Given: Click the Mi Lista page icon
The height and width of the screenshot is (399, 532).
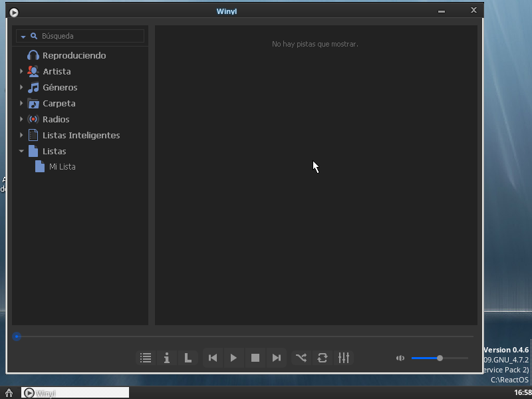Looking at the screenshot, I should pos(40,166).
